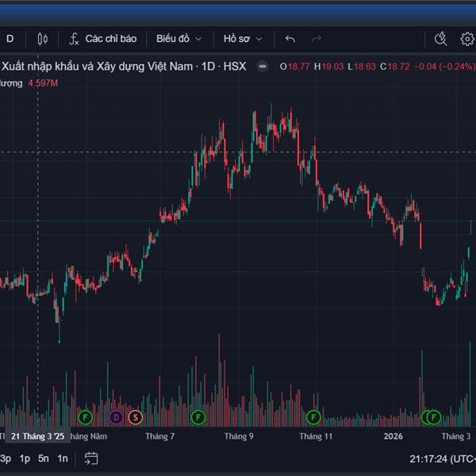Click the 21:17:24 clock timezone button
Viewport: 476px width, 476px height.
pyautogui.click(x=442, y=458)
